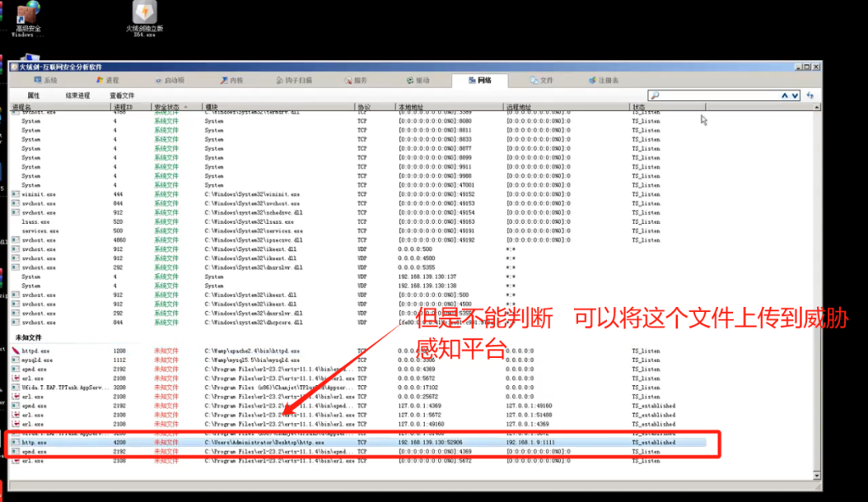Click scrollbar up arrow in list

point(816,107)
